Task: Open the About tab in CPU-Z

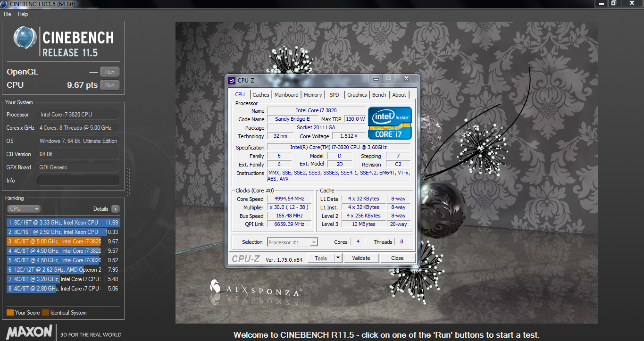Action: (399, 95)
